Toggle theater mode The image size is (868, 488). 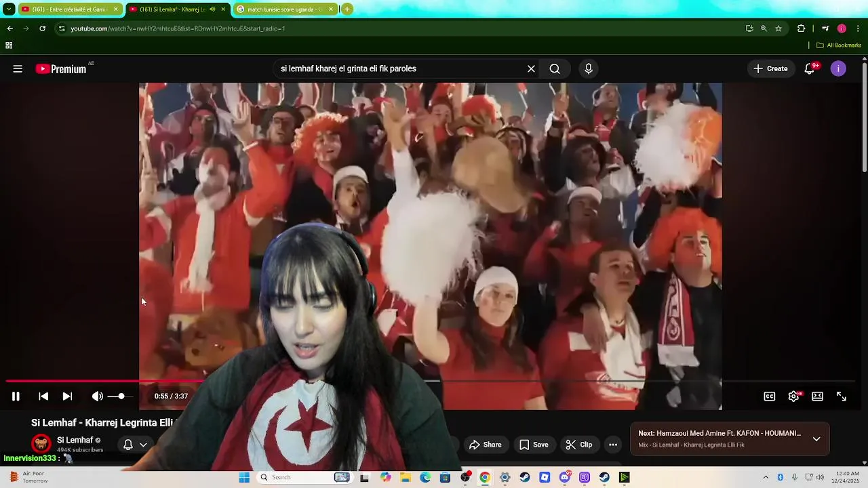[818, 396]
